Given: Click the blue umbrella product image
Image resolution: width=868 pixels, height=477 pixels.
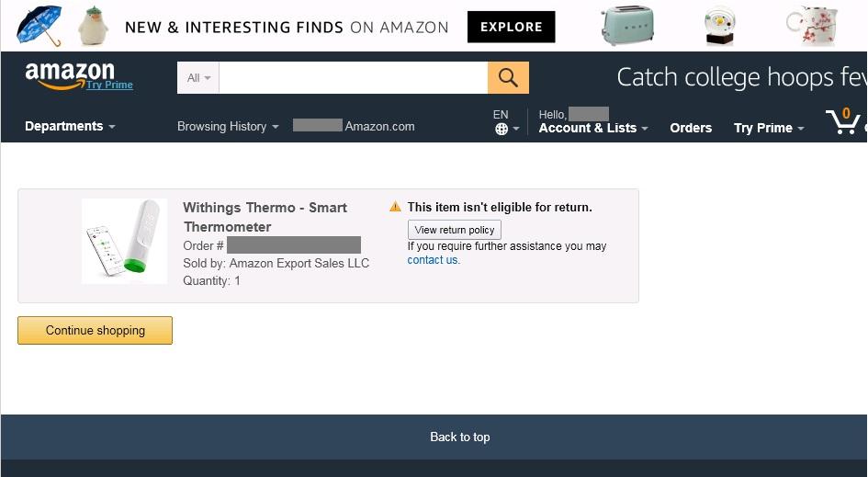Looking at the screenshot, I should (39, 26).
